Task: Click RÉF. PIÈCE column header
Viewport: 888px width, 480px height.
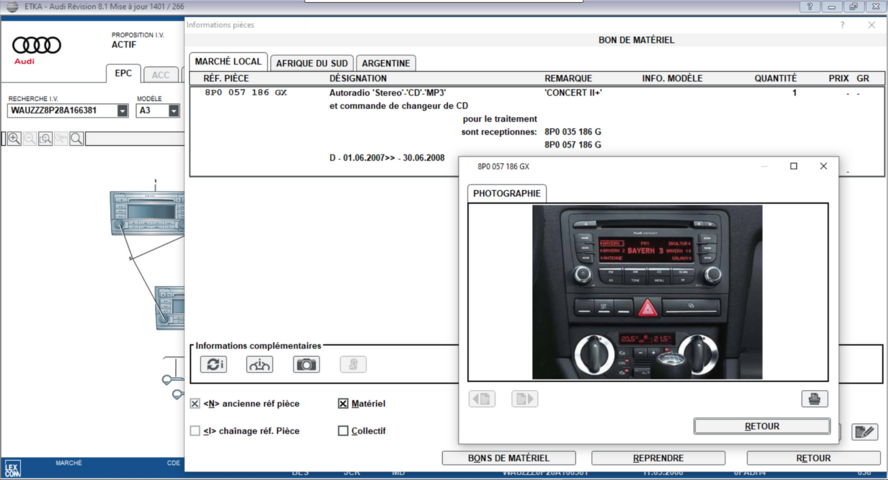Action: pyautogui.click(x=226, y=78)
